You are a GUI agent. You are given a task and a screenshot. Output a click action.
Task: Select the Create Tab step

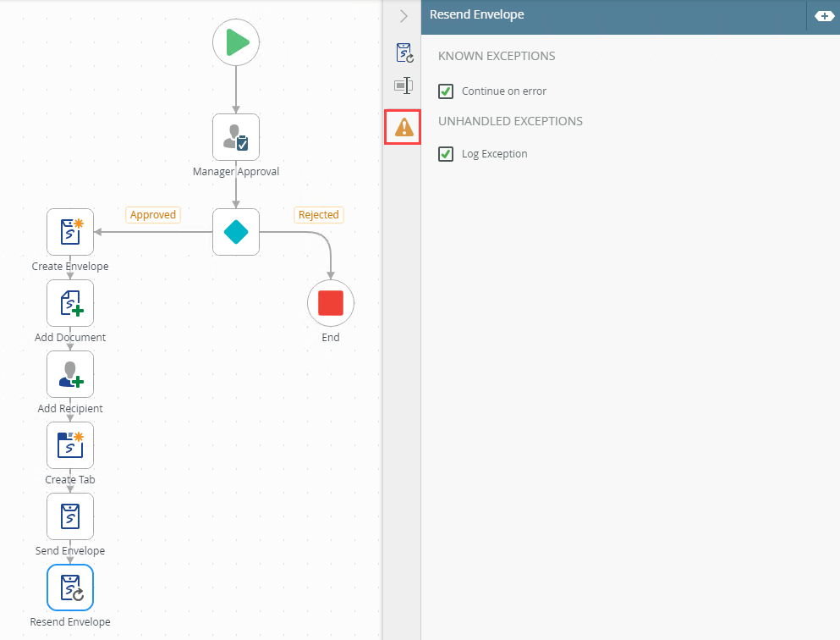click(x=70, y=445)
